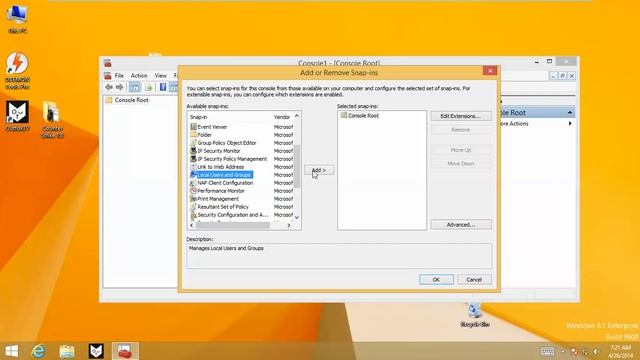Launch Internet Explorer from the taskbar
640x360 pixels.
(x=38, y=351)
